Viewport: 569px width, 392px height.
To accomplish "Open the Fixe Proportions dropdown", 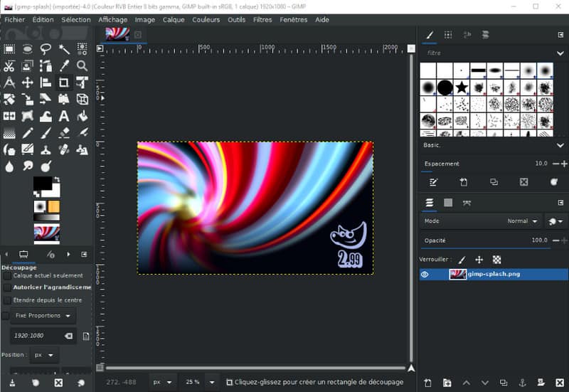I will [x=43, y=316].
